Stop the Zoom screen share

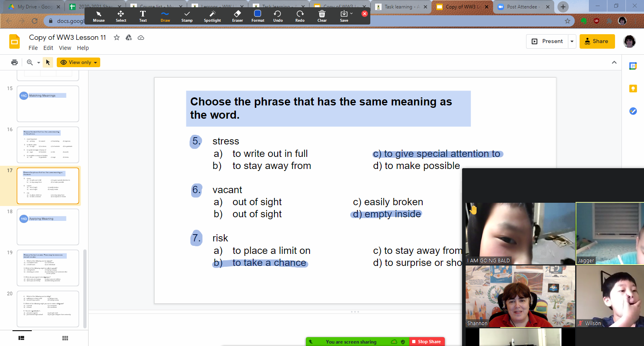427,342
